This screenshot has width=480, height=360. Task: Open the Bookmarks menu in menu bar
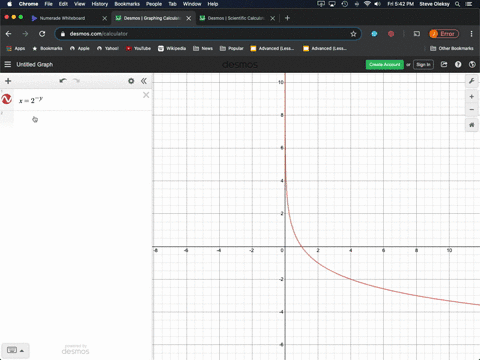(x=127, y=4)
